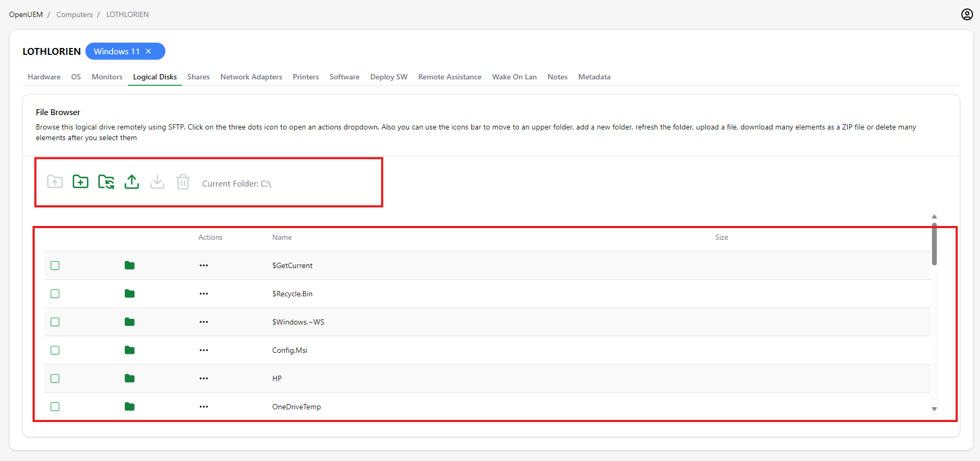Click the Config.Msi folder name
The height and width of the screenshot is (461, 980).
(x=290, y=350)
